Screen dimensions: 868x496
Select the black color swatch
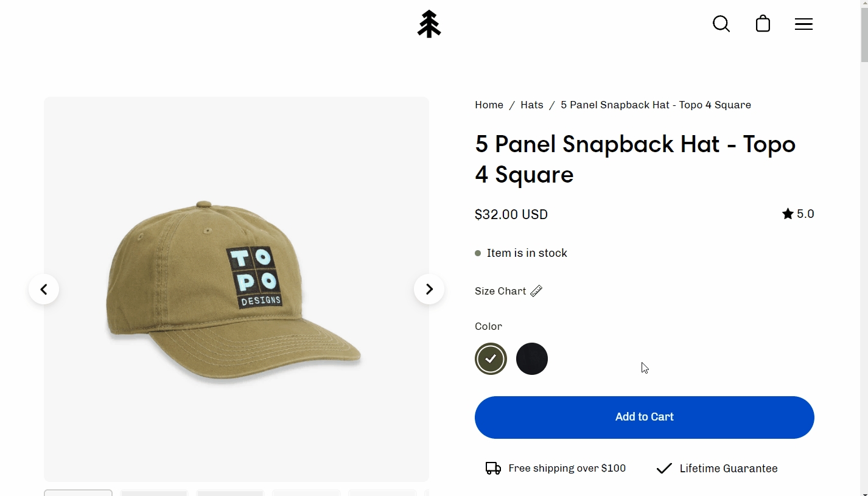[x=532, y=359]
